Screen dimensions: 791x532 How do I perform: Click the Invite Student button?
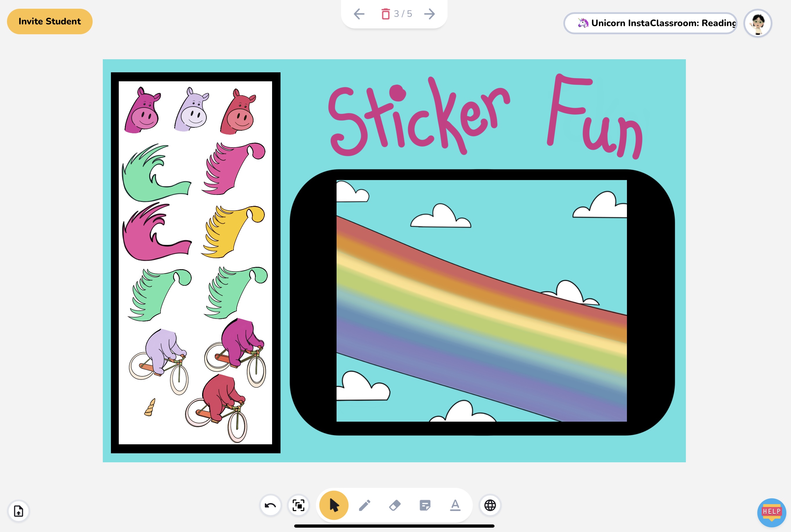(50, 21)
